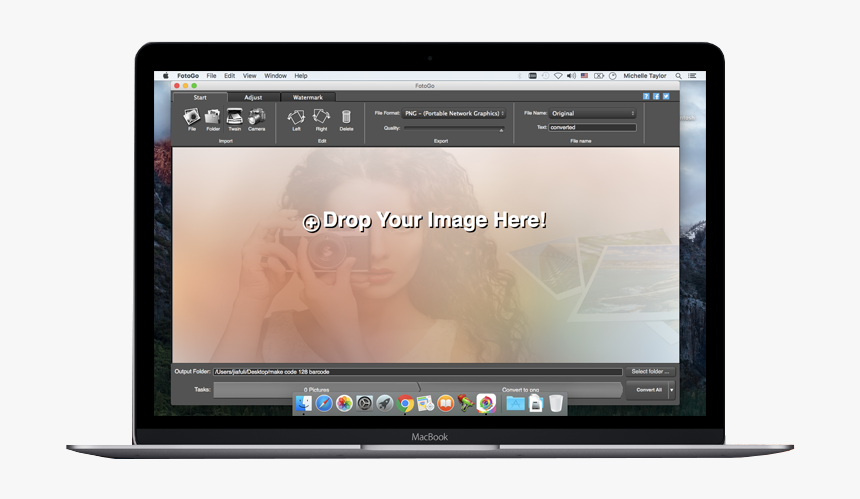This screenshot has height=499, width=860.
Task: Expand the arrow beside Convert All
Action: point(672,390)
